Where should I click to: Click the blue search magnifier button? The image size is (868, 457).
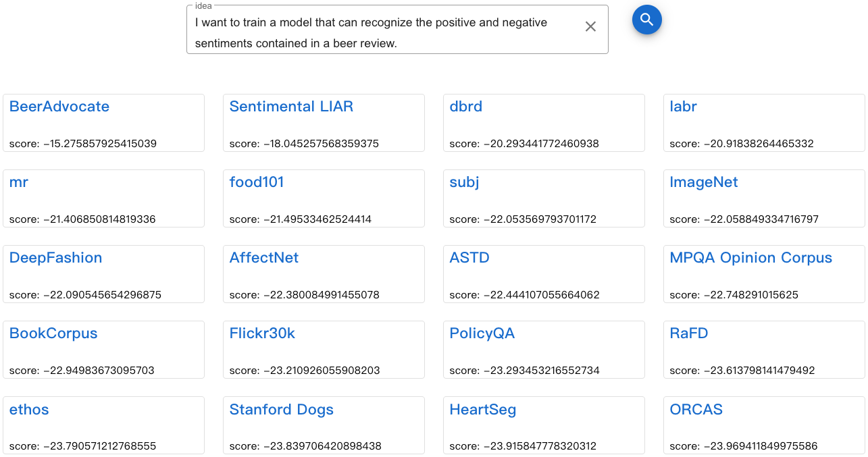646,20
